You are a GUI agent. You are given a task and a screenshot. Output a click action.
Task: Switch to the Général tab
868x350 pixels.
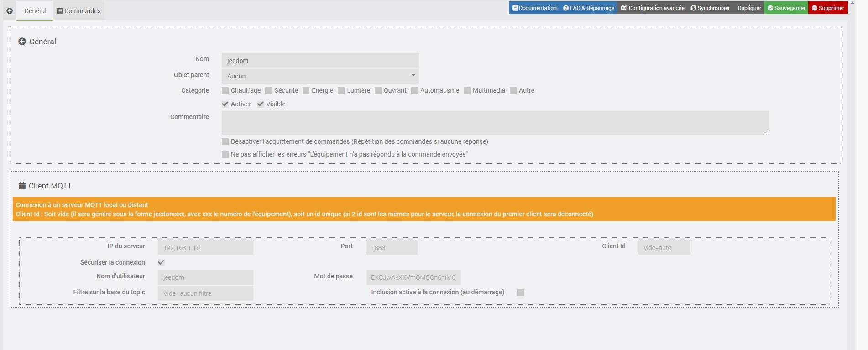pyautogui.click(x=35, y=11)
